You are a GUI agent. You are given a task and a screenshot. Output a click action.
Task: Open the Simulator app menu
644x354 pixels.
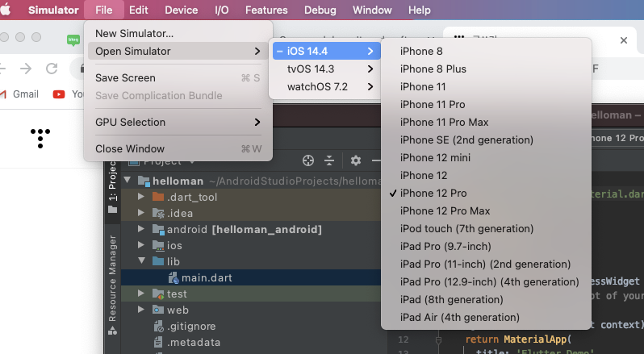coord(53,10)
